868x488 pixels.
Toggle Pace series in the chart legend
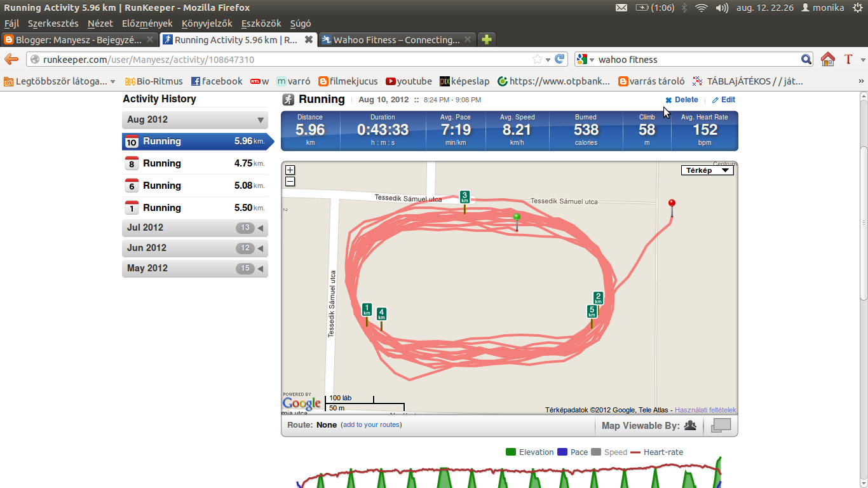point(572,452)
